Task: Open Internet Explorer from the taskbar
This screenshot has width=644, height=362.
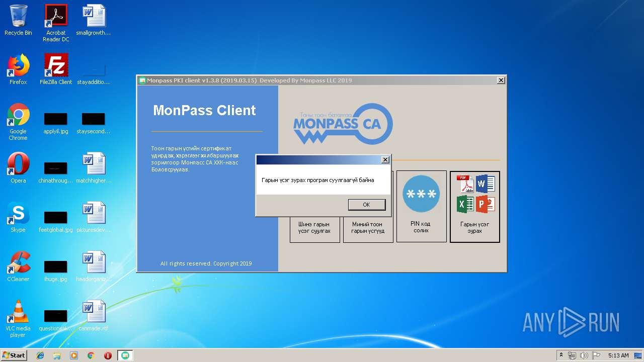Action: 40,355
